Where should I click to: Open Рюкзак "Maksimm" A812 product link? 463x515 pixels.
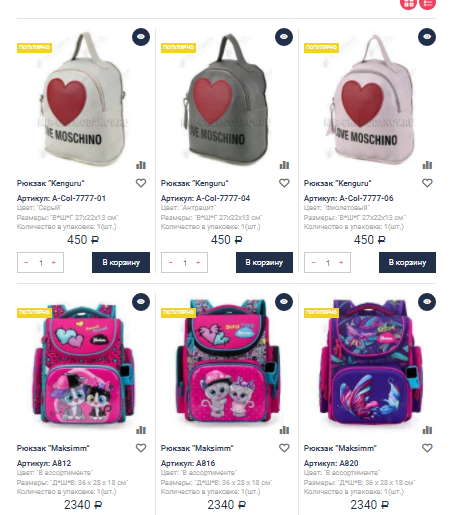point(53,448)
